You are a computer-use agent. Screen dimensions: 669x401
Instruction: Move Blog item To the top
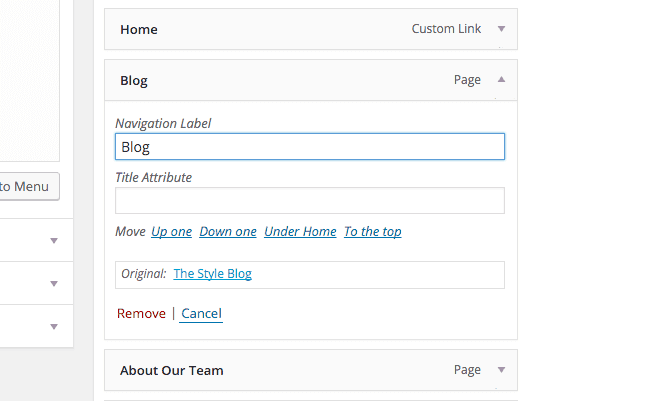point(372,232)
